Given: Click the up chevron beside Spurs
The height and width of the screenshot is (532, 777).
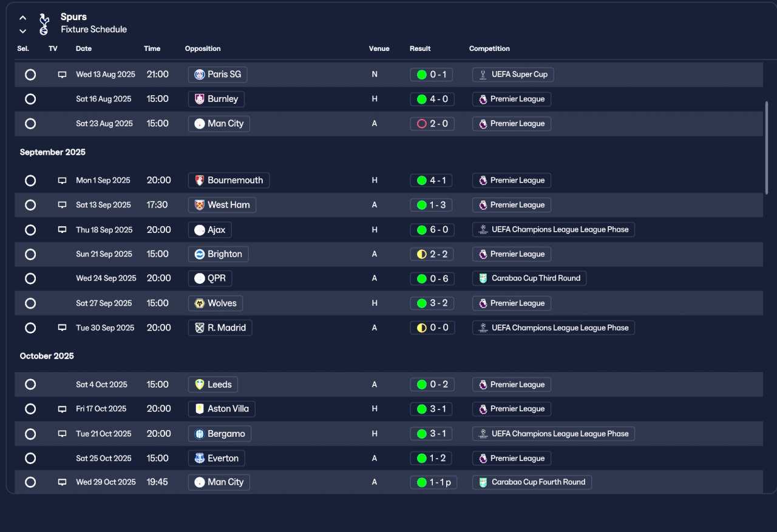Looking at the screenshot, I should pos(22,18).
